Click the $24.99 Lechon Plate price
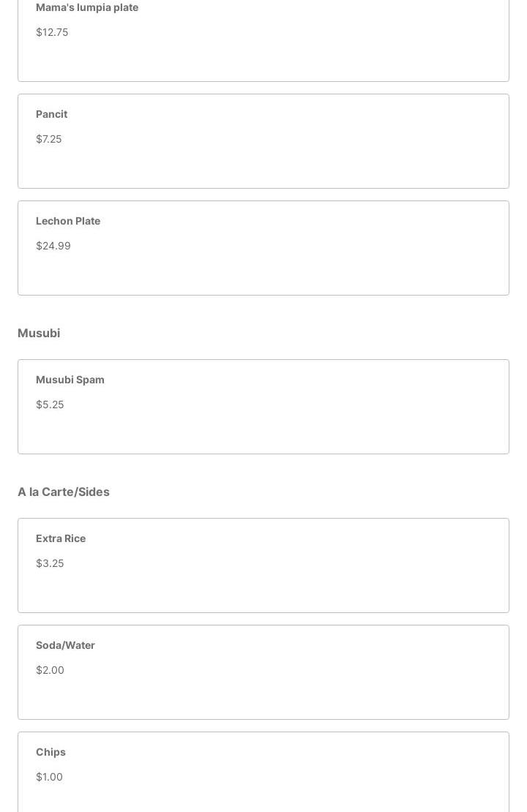527x812 pixels. (x=53, y=246)
